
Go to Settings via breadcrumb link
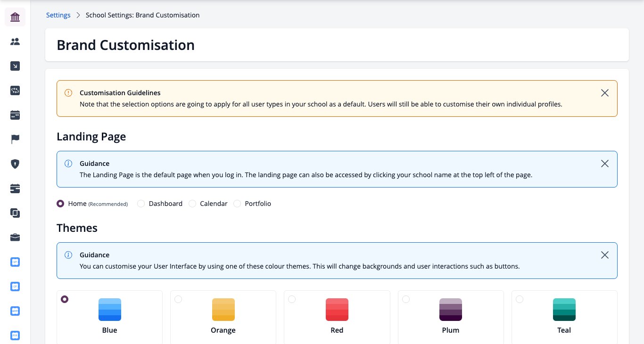coord(58,15)
